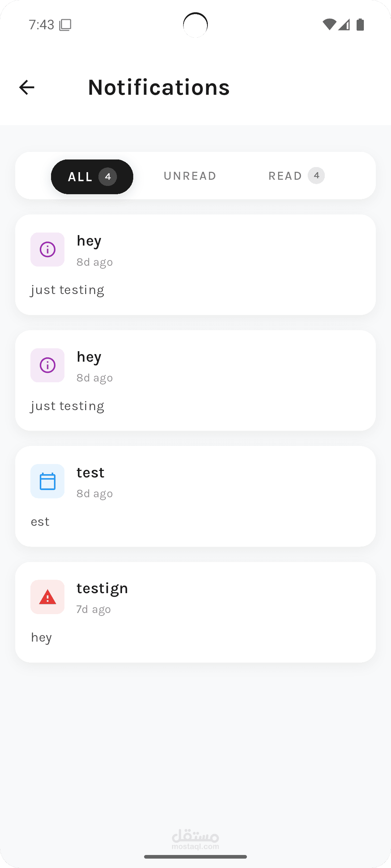Open the first 'hey' notification title
Image resolution: width=391 pixels, height=868 pixels.
coord(89,241)
